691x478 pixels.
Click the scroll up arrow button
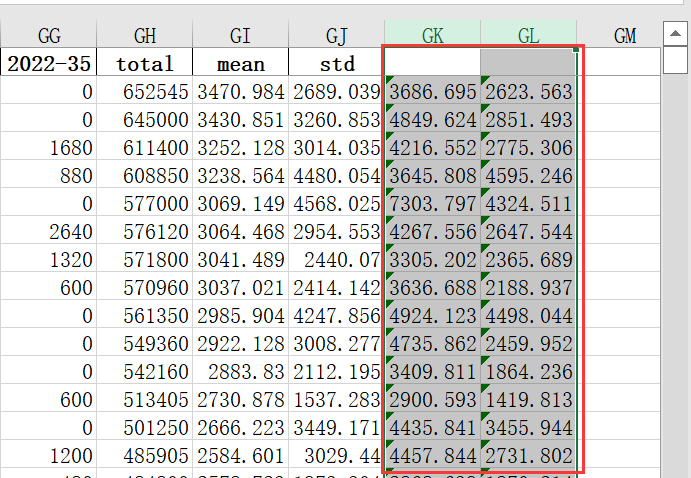[x=675, y=33]
